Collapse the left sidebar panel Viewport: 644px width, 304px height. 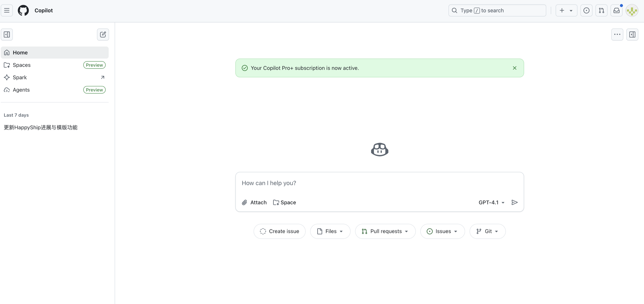point(7,34)
